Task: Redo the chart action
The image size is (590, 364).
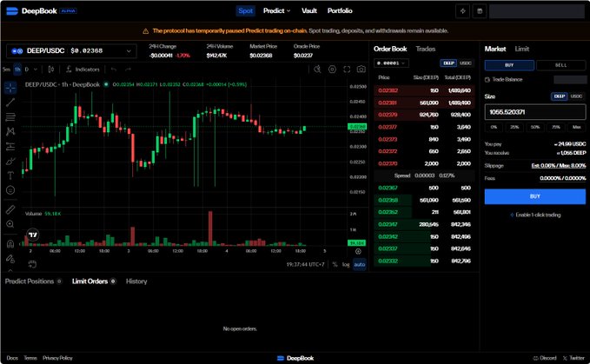Action: [128, 69]
